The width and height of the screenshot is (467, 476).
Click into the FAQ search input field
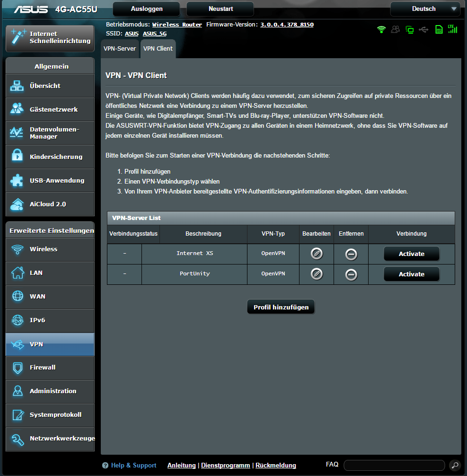(394, 465)
